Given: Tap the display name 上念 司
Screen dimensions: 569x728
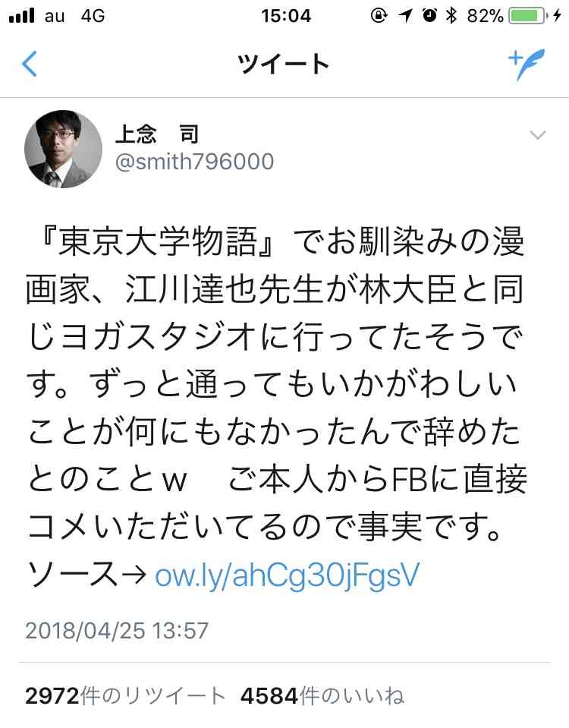Looking at the screenshot, I should pos(157,134).
